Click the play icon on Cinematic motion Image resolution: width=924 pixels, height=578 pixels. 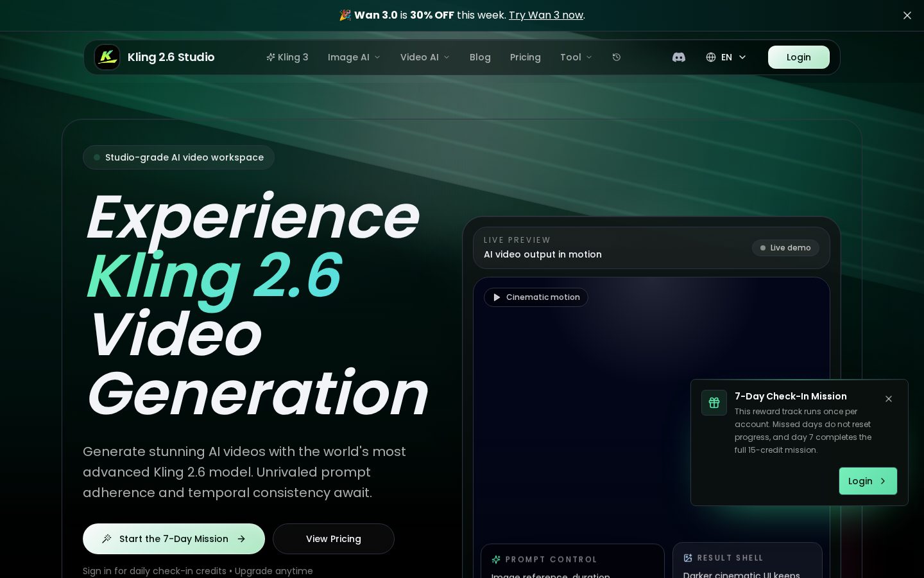click(x=497, y=297)
